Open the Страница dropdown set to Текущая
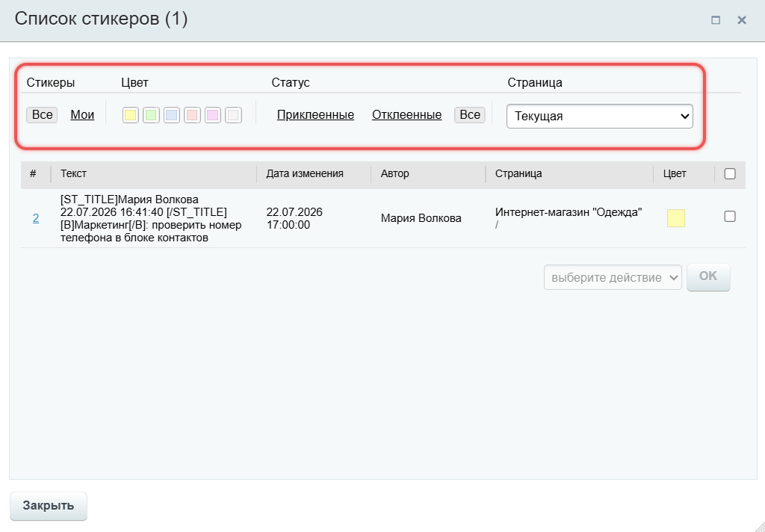This screenshot has height=532, width=765. click(600, 116)
